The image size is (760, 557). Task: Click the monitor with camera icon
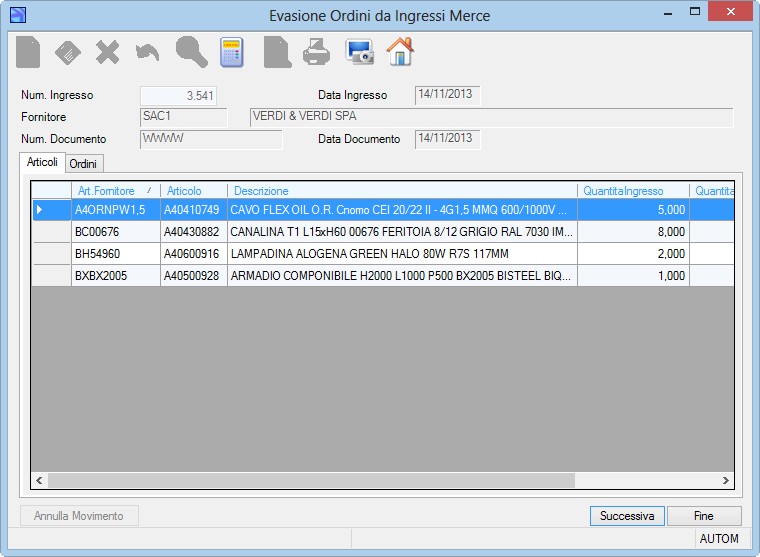coord(359,52)
